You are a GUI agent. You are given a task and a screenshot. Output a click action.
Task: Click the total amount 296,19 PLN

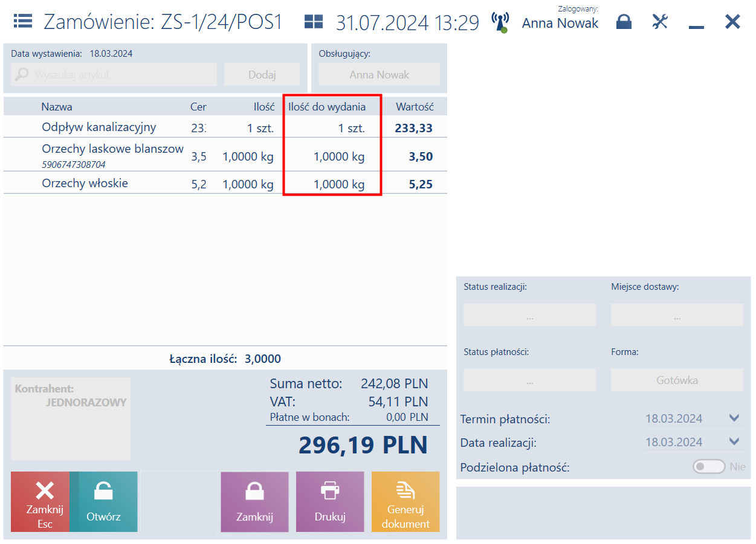[x=363, y=445]
